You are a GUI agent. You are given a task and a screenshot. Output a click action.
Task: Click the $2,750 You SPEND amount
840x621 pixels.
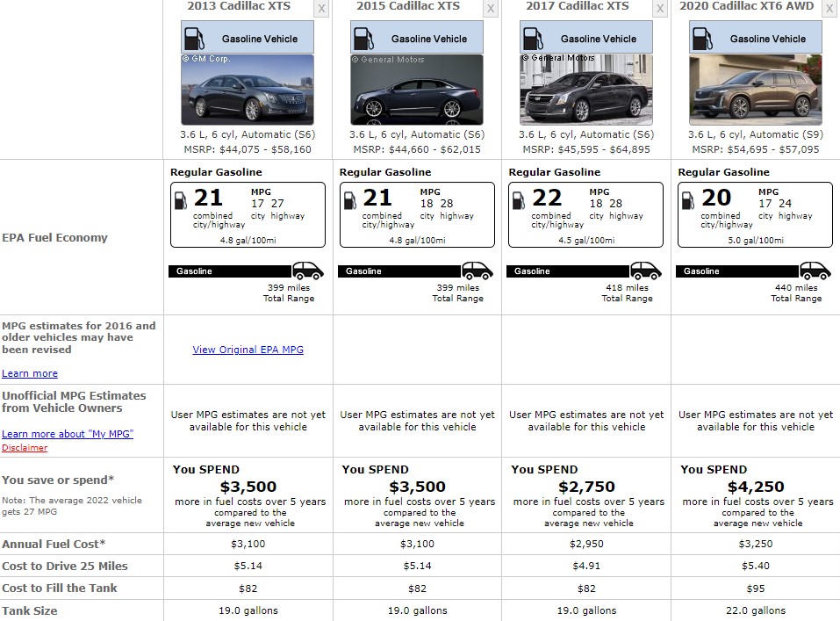[586, 487]
